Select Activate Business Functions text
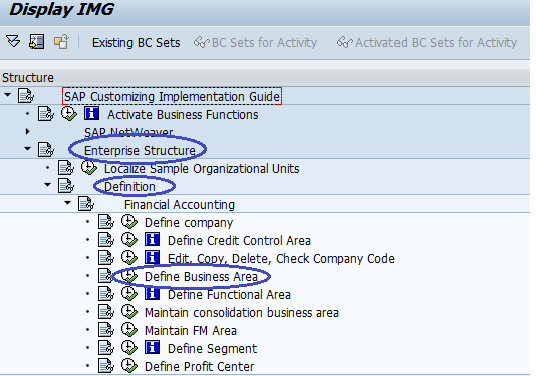The height and width of the screenshot is (376, 536). click(x=183, y=115)
